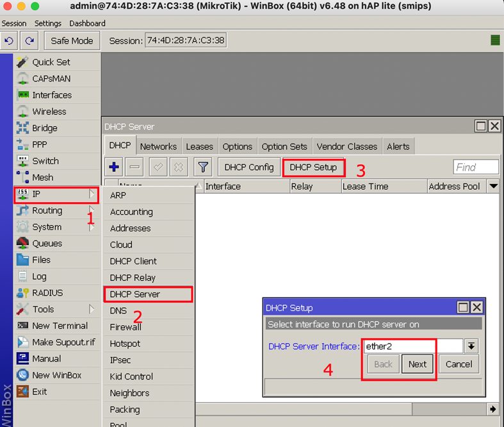Open the Queues sidebar entry
Image resolution: width=504 pixels, height=427 pixels.
[57, 243]
